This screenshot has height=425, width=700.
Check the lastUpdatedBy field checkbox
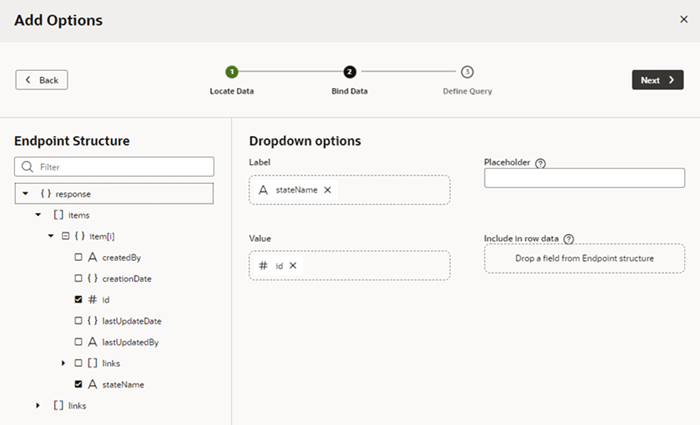pyautogui.click(x=78, y=342)
